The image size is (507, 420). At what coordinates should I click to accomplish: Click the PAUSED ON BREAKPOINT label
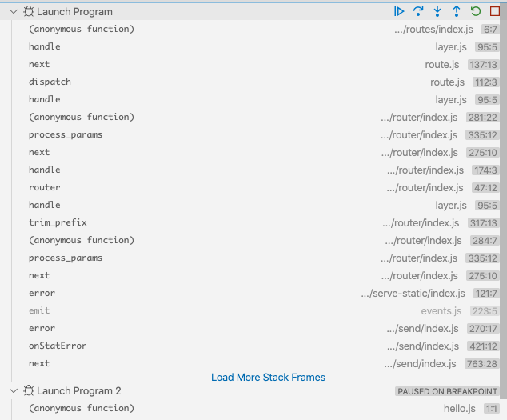click(447, 391)
